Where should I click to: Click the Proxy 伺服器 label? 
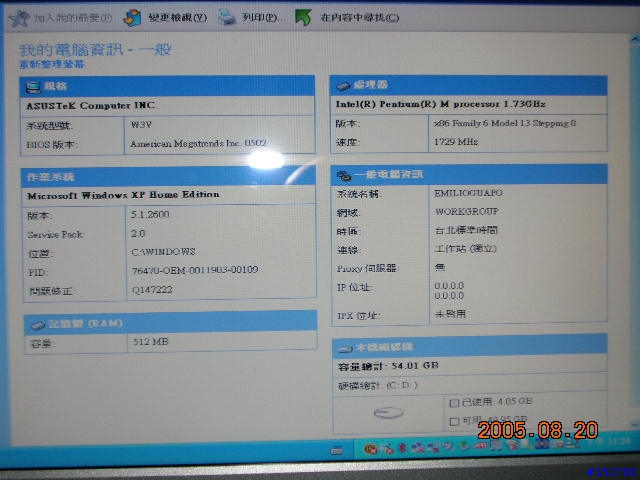coord(368,268)
